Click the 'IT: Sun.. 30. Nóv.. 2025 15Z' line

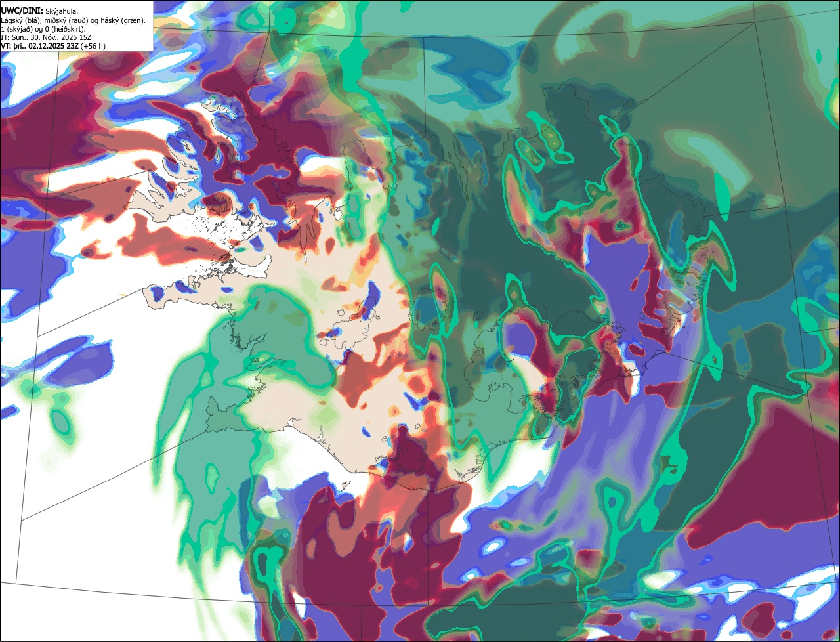coord(45,37)
